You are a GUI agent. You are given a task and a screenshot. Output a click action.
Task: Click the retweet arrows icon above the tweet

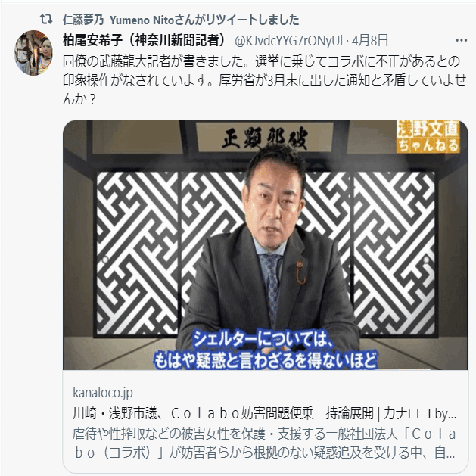(x=46, y=20)
